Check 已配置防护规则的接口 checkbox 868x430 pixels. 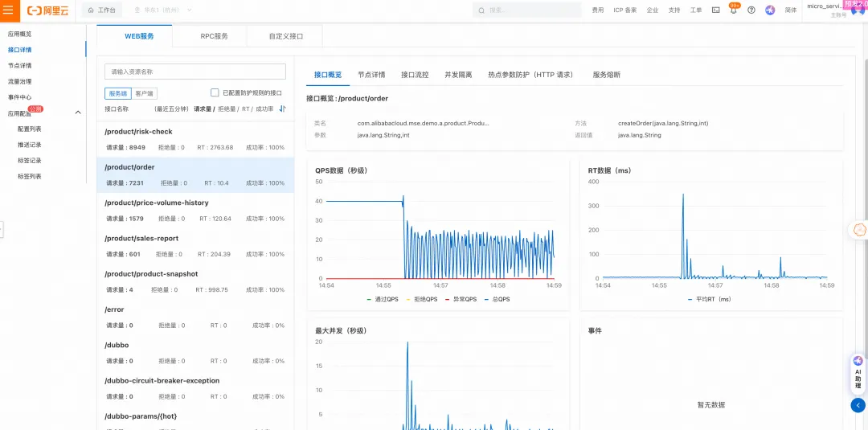pyautogui.click(x=215, y=93)
